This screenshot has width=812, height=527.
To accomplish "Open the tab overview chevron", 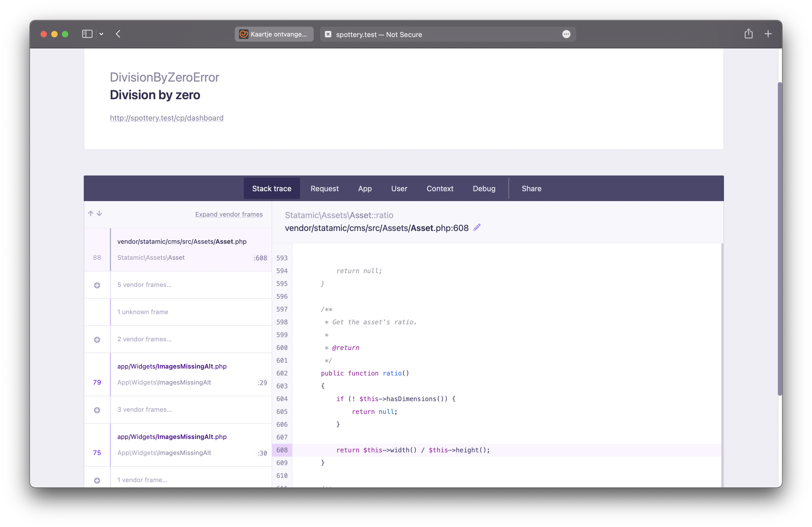I will point(101,34).
